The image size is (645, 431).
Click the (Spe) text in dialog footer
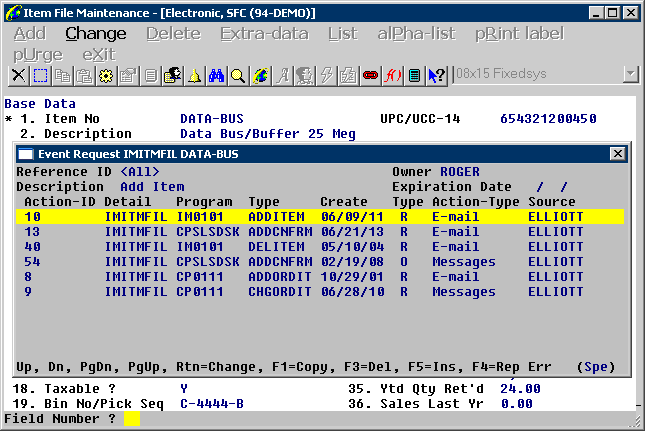[x=596, y=367]
